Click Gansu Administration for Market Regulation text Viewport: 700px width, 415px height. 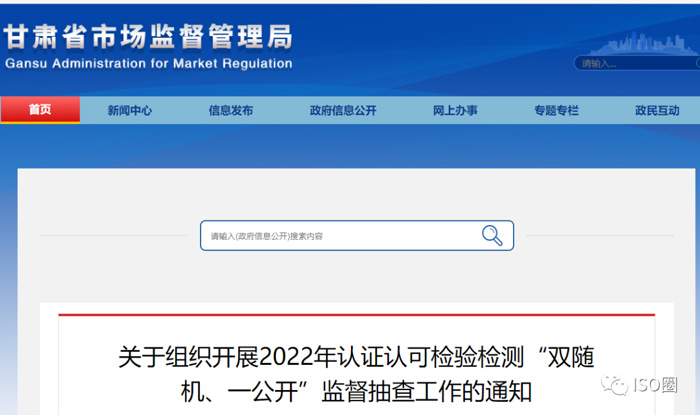148,63
